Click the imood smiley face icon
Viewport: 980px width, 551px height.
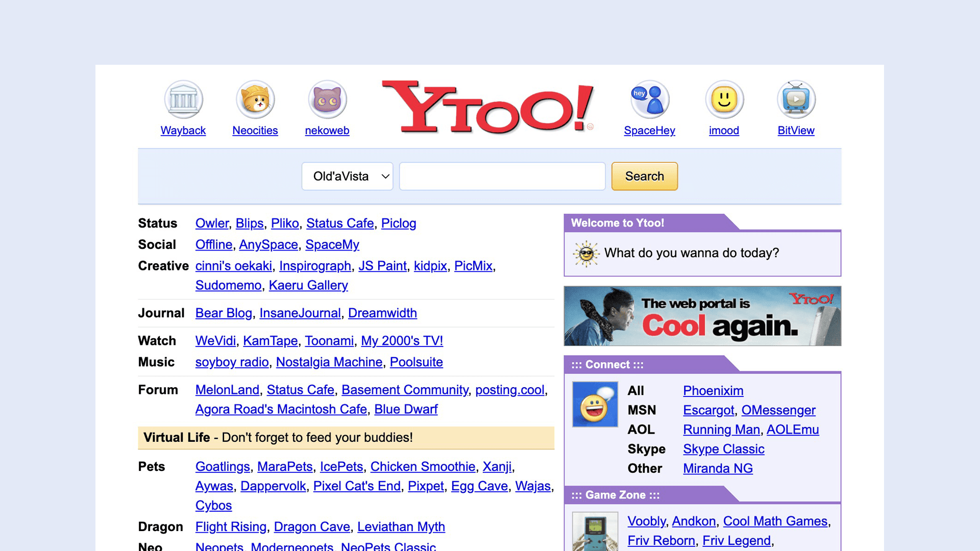[x=724, y=99]
